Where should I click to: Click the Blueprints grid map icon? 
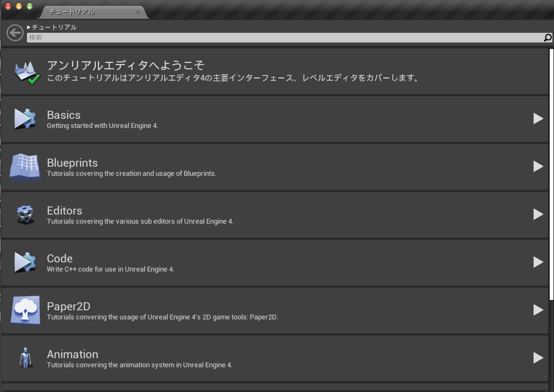click(x=25, y=168)
